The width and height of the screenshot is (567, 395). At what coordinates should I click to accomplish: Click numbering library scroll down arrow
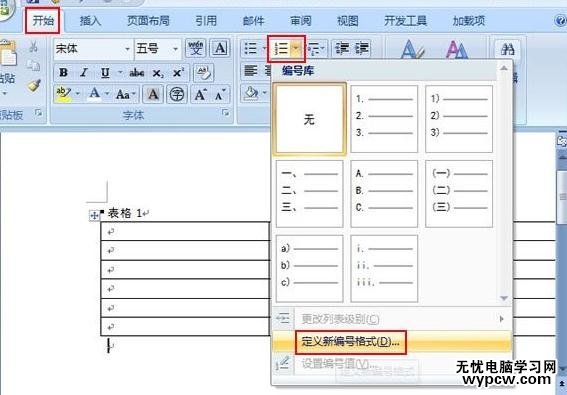point(504,298)
